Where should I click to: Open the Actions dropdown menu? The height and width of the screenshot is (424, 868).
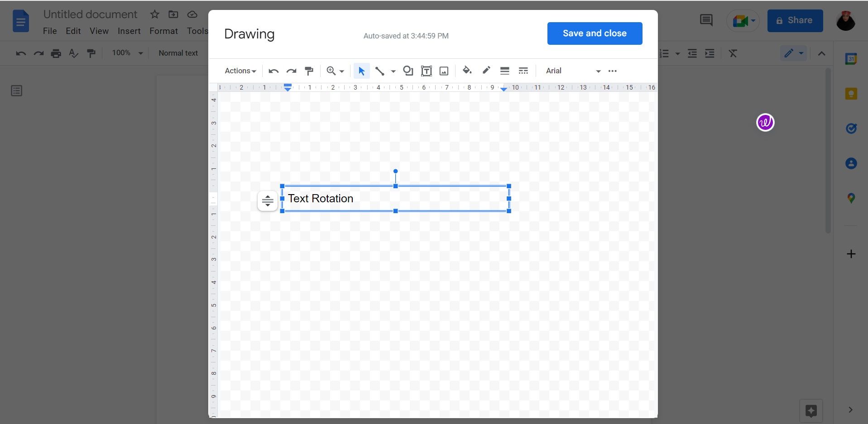point(240,71)
